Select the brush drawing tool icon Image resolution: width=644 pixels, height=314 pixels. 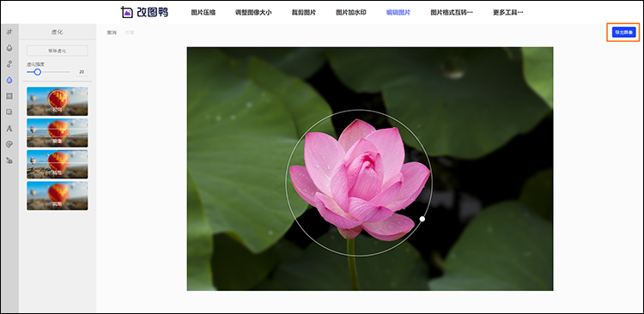point(9,160)
